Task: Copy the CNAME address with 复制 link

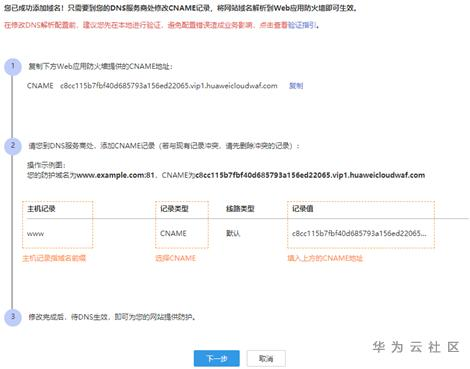Action: (296, 86)
